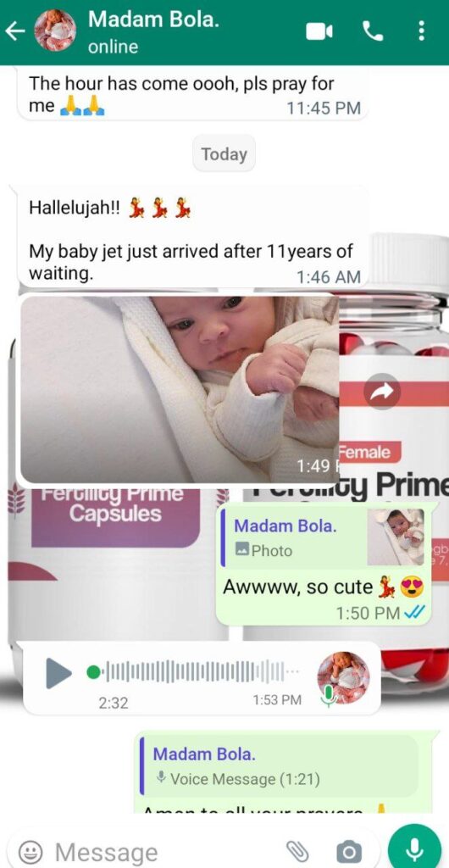Open Madam Bola's profile picture in the header
449x868 pixels.
point(55,31)
